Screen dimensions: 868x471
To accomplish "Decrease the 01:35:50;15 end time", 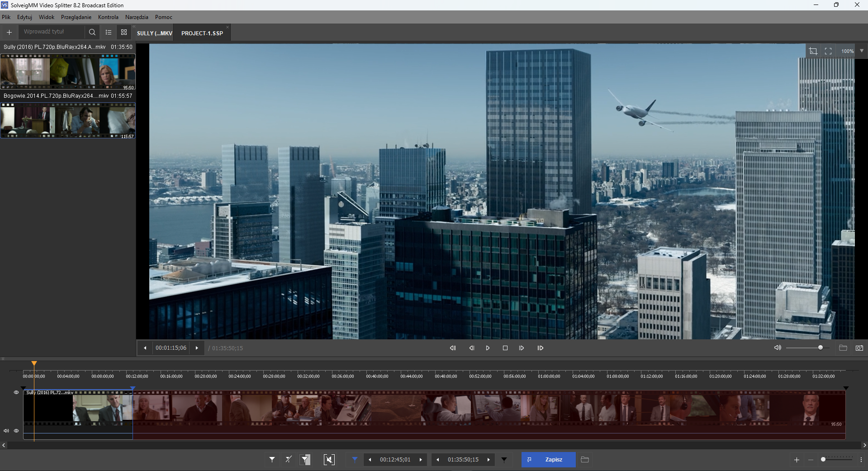I will click(438, 460).
